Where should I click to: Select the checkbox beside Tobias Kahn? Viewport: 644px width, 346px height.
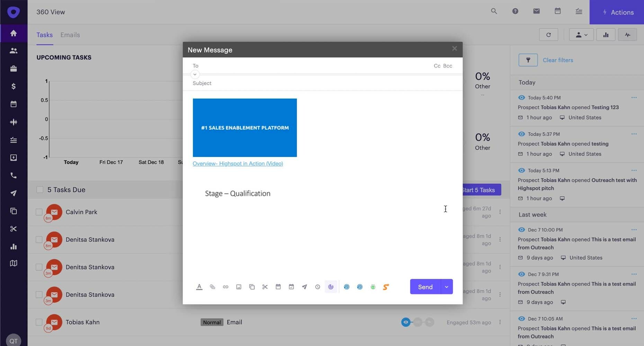(39, 322)
